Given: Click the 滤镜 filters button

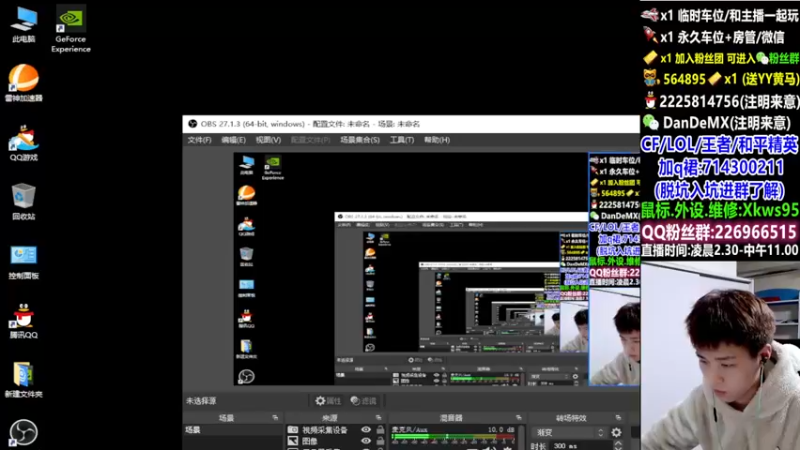Looking at the screenshot, I should [363, 401].
